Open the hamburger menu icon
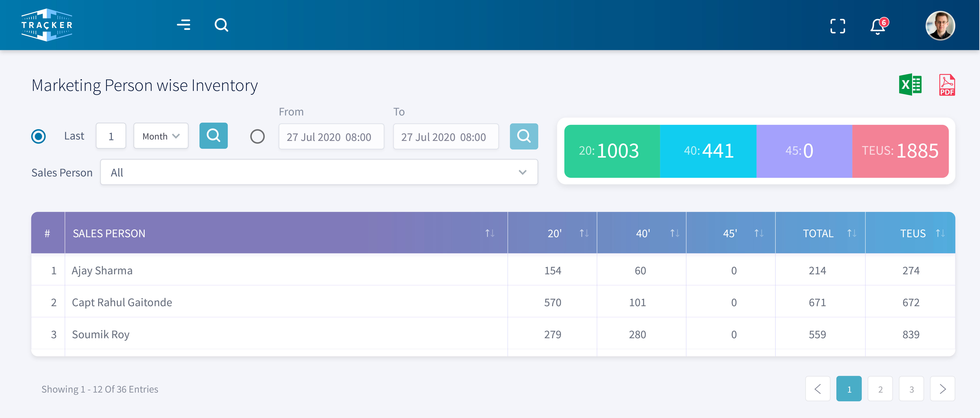The image size is (980, 418). (184, 25)
